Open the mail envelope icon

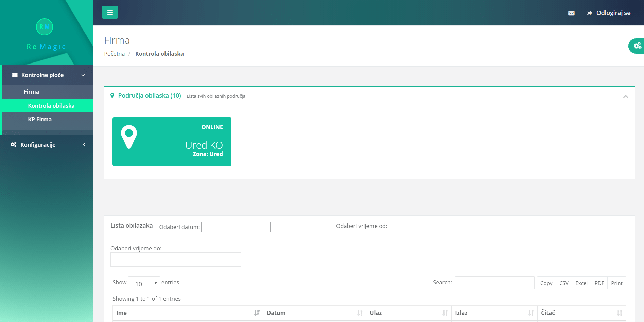coord(571,13)
